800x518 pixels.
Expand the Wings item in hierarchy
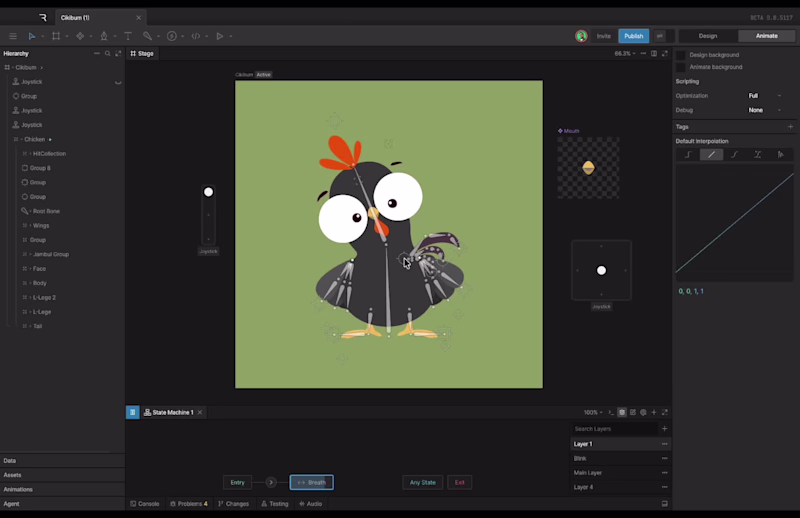click(30, 226)
